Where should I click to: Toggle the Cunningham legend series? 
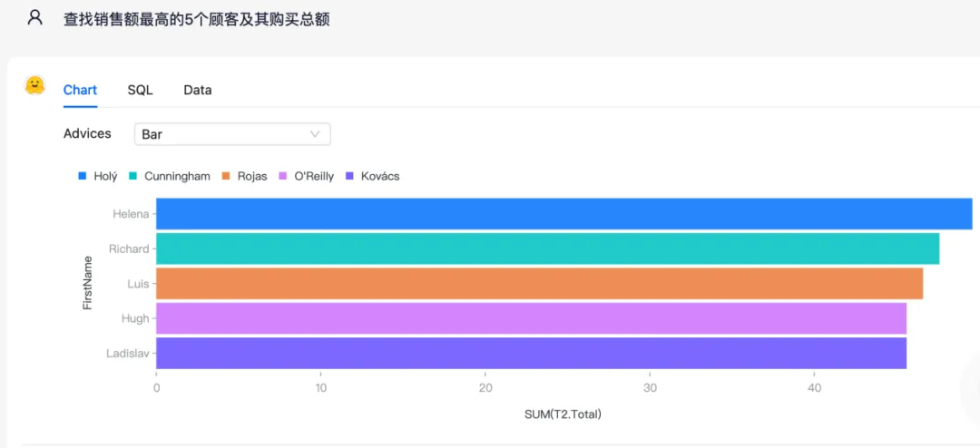point(170,176)
